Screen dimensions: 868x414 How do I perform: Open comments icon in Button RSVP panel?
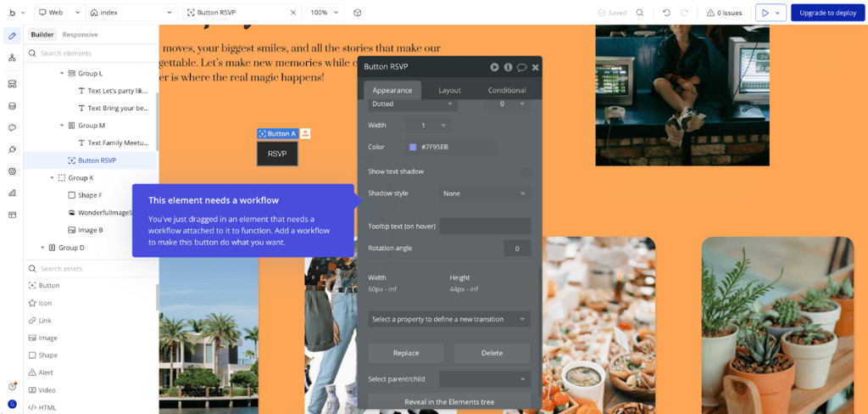coord(521,67)
